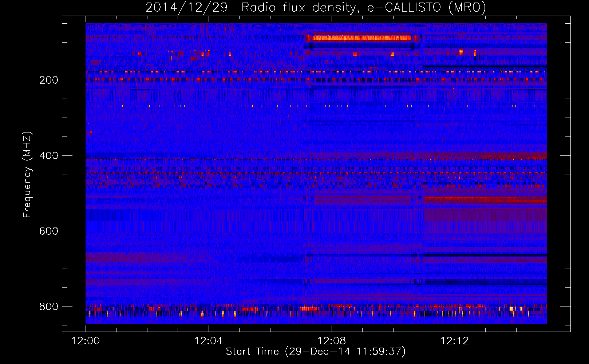Click the bright red radio burst band near the top
Image resolution: width=589 pixels, height=364 pixels.
362,38
